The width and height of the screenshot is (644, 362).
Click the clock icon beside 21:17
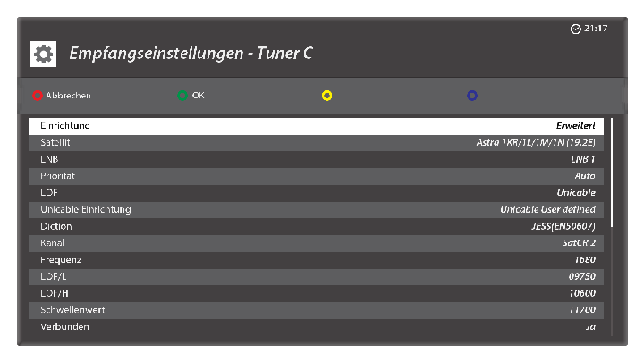pyautogui.click(x=575, y=29)
